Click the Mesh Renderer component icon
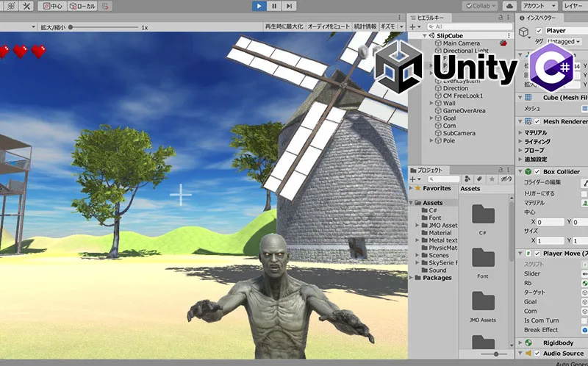This screenshot has height=366, width=588. (528, 121)
